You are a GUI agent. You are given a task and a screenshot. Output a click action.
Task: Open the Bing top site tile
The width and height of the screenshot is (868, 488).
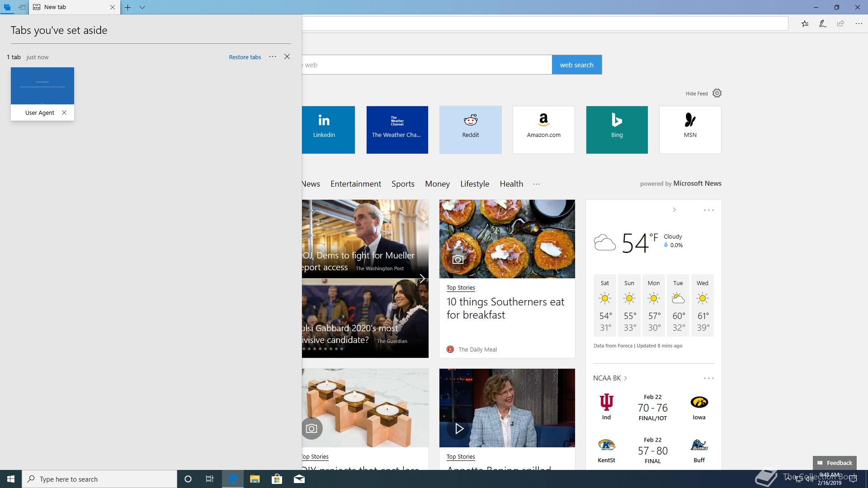pos(617,130)
